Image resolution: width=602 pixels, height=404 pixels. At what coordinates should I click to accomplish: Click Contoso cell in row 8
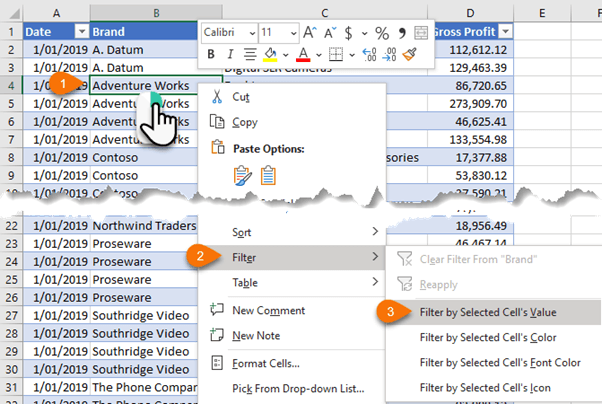(x=144, y=157)
